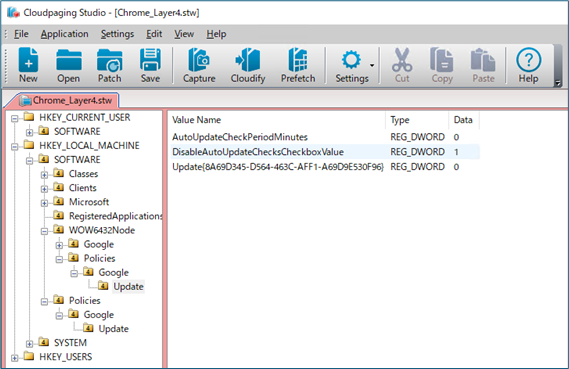569x369 pixels.
Task: Click the Cut scissors icon
Action: [402, 60]
